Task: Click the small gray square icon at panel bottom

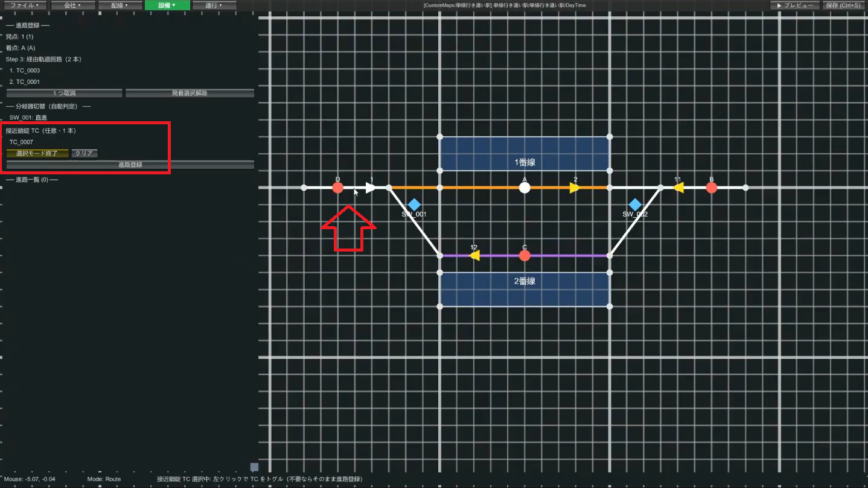Action: pos(254,467)
